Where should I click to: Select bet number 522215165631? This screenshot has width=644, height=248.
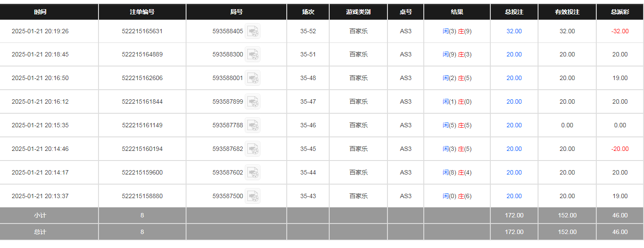coord(142,31)
